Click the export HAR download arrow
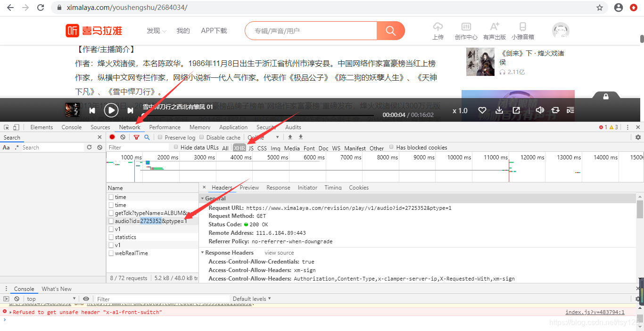 (x=300, y=137)
